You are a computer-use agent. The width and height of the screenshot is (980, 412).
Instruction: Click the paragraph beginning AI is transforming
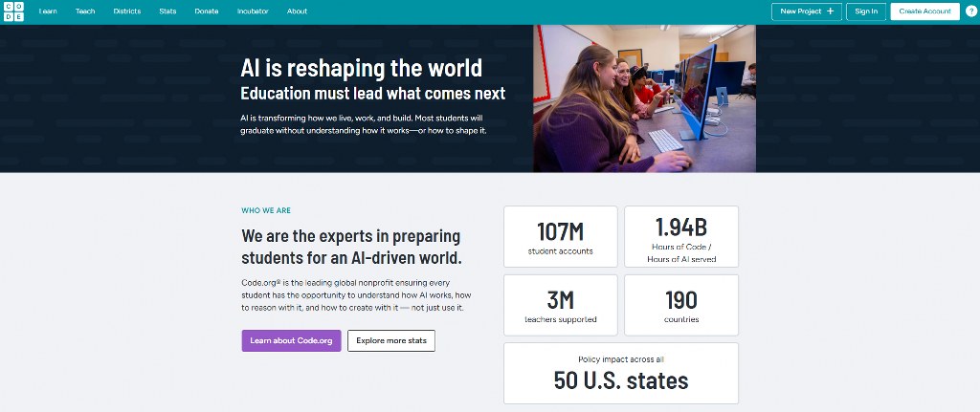click(363, 124)
